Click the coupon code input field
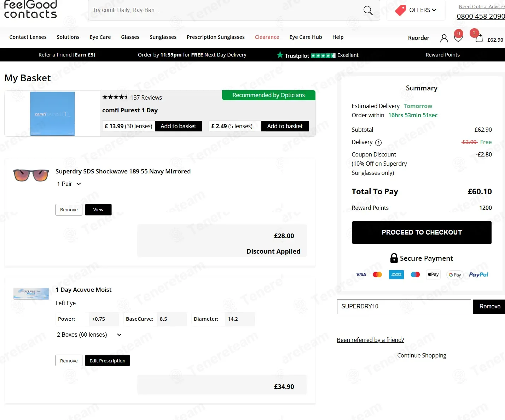505x420 pixels. 404,307
